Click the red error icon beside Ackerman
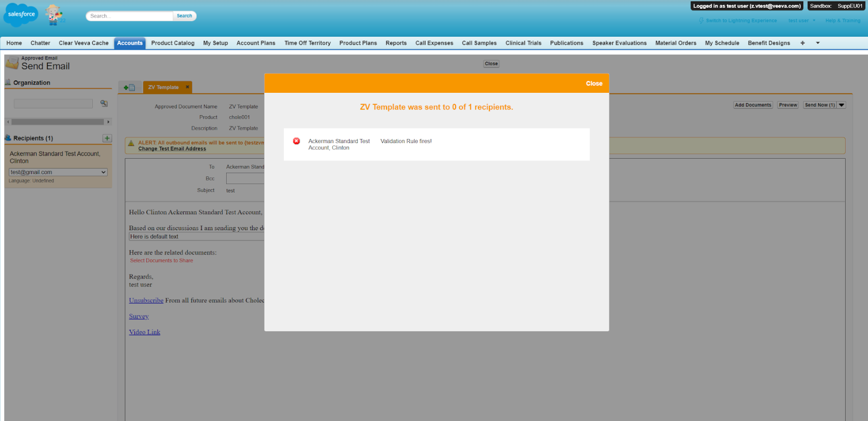Screen dimensions: 868x421 [x=296, y=141]
